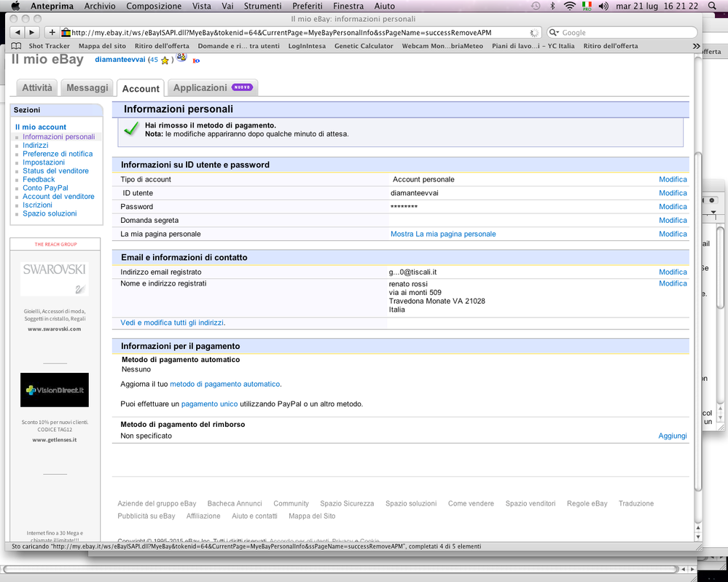The height and width of the screenshot is (582, 728).
Task: Open the Preferiti menu
Action: coord(308,6)
